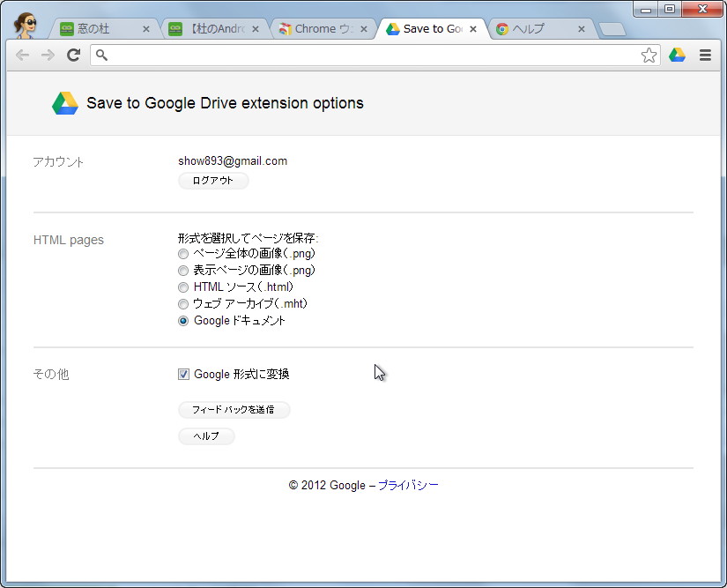Select HTML ソース (.html) option
This screenshot has height=588, width=727.
click(183, 287)
